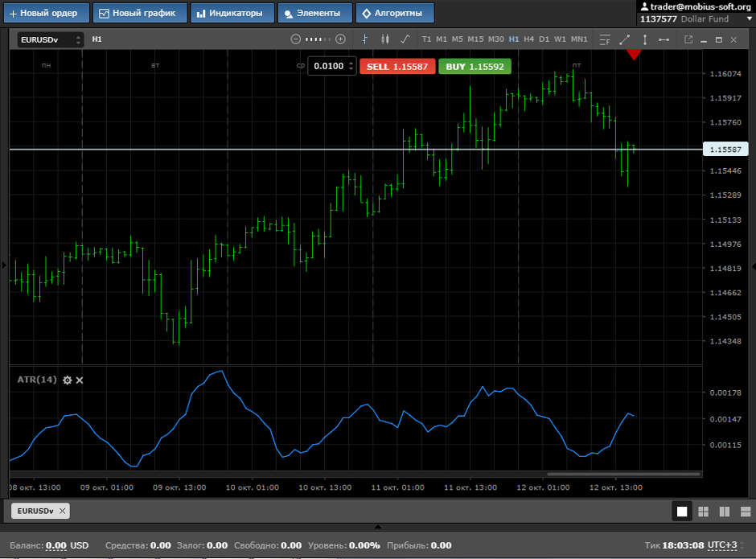Open the Fibonacci levels drawing tool
This screenshot has height=559, width=756.
tap(605, 39)
